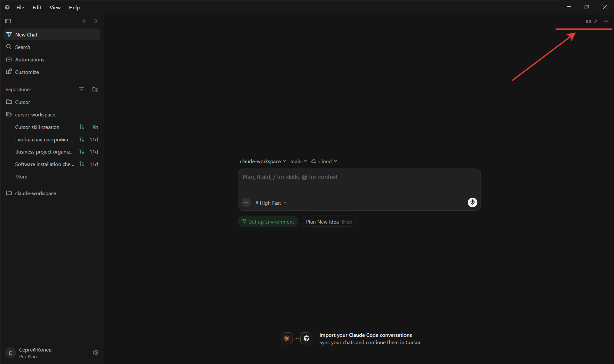The image size is (614, 364).
Task: Open the Software installation che... chat
Action: (52, 164)
